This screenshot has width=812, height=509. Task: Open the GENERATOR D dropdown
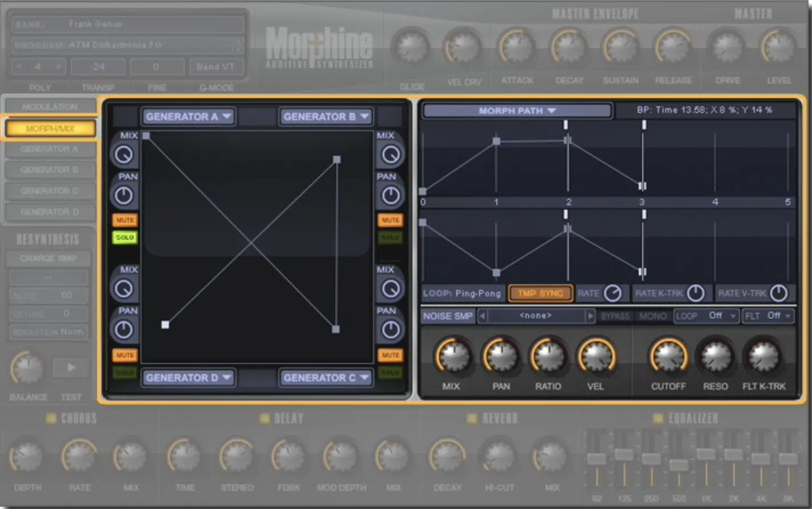tap(188, 378)
